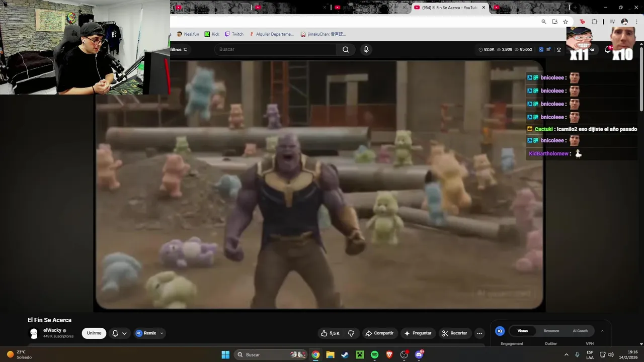This screenshot has height=362, width=644.
Task: Click the browser zoom magnifier icon
Action: [544, 22]
